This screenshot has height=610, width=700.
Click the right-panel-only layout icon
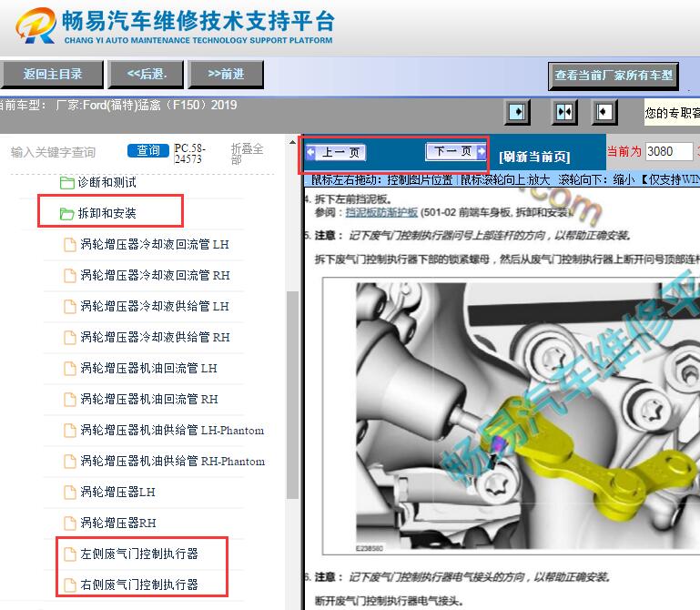pos(604,112)
